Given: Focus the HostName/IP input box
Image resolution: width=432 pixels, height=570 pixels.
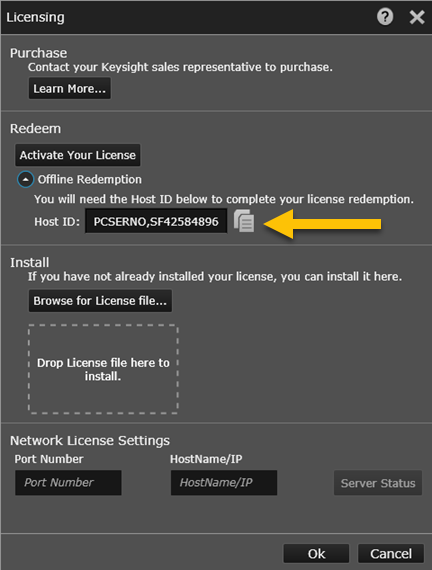Looking at the screenshot, I should click(224, 483).
